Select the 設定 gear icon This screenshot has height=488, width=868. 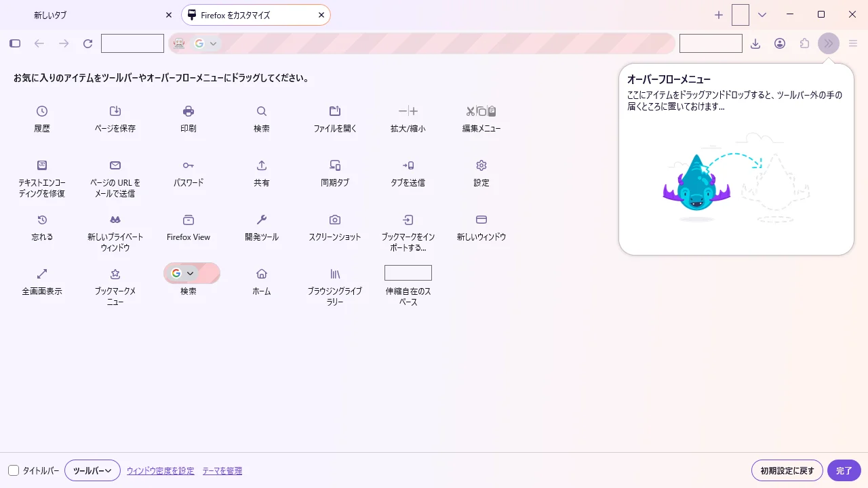pyautogui.click(x=481, y=165)
